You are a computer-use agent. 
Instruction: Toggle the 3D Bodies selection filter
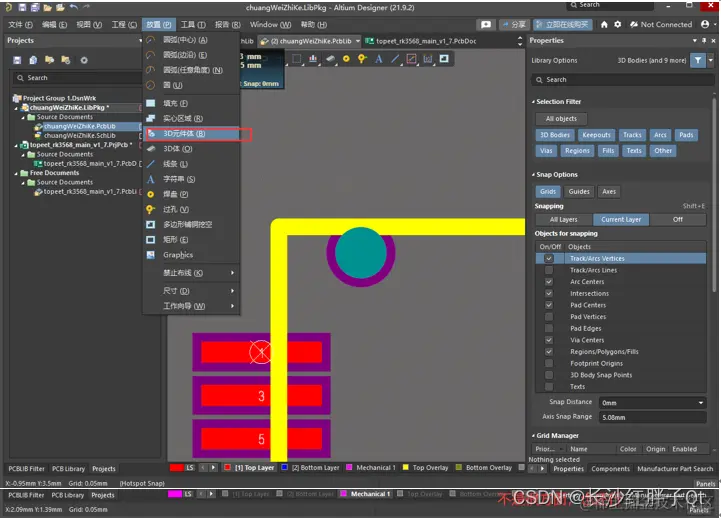(x=555, y=135)
